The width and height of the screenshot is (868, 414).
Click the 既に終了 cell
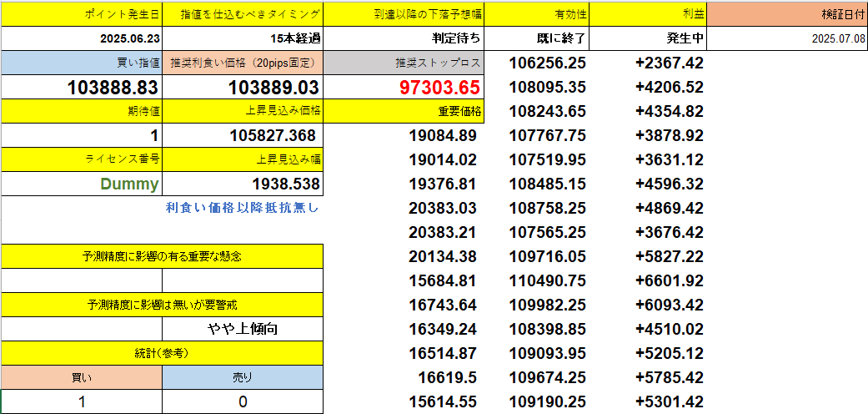point(537,38)
